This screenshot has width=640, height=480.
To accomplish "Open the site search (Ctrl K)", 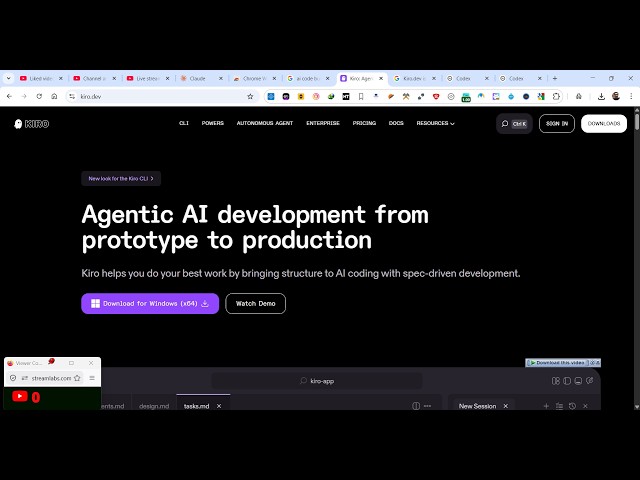I will [514, 123].
